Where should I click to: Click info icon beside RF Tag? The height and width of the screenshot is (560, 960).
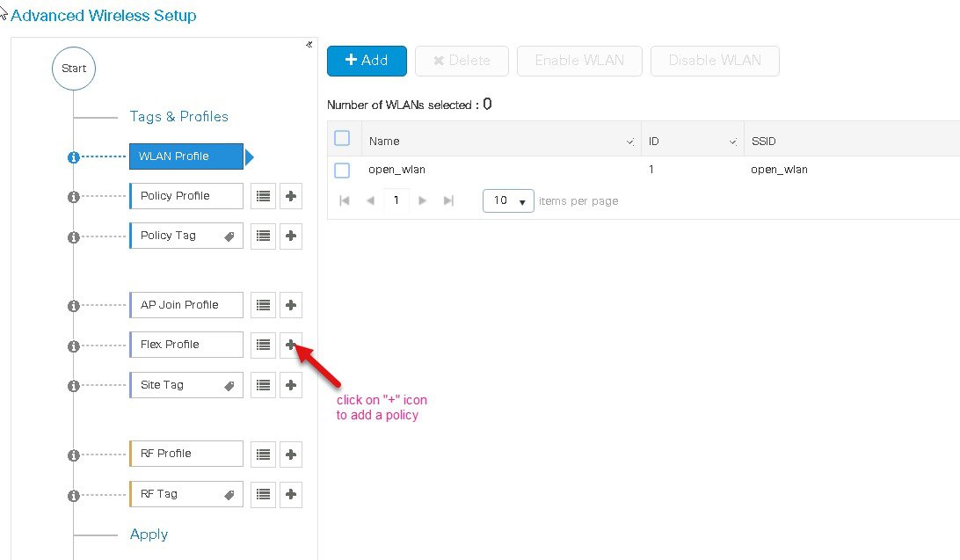74,495
